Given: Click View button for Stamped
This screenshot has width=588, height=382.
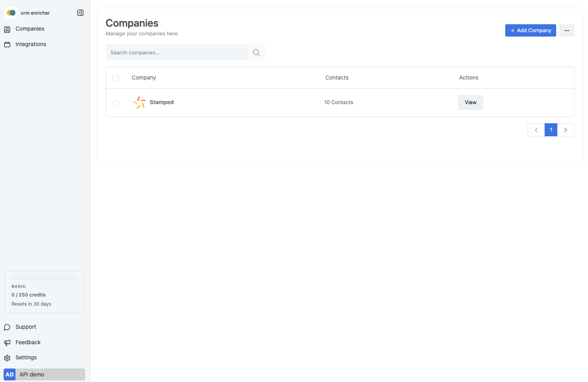Looking at the screenshot, I should pos(470,103).
